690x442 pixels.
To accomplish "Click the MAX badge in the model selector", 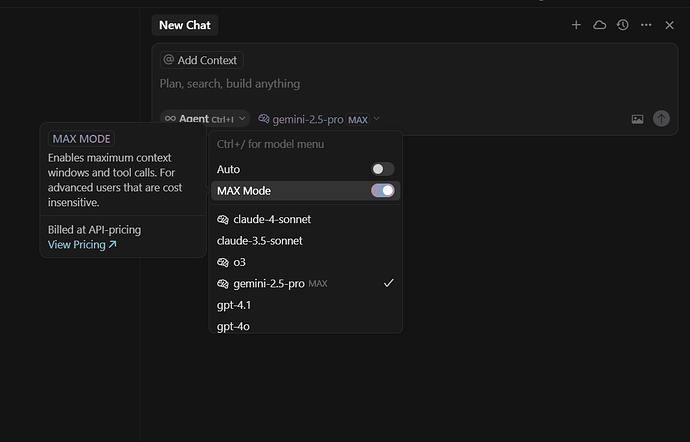I will click(x=358, y=120).
